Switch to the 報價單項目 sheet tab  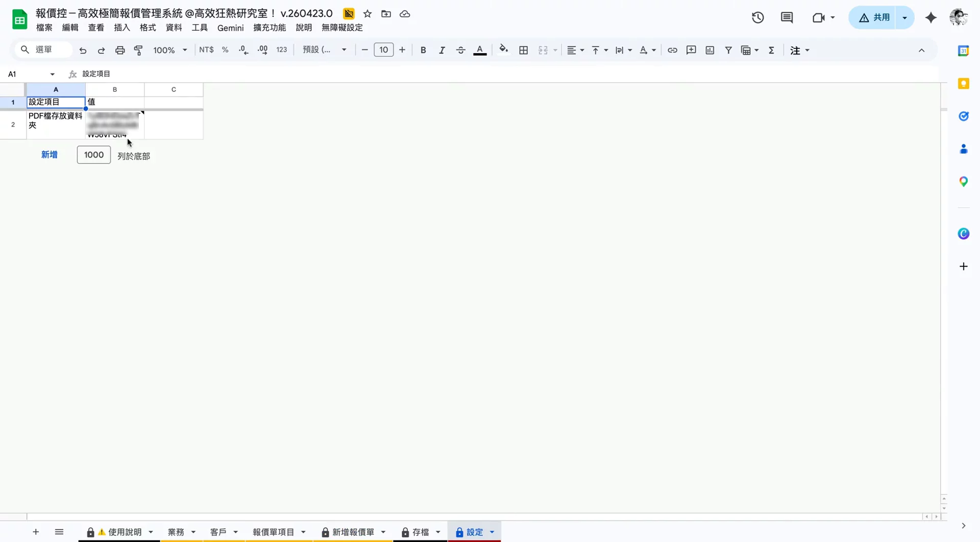coord(274,532)
